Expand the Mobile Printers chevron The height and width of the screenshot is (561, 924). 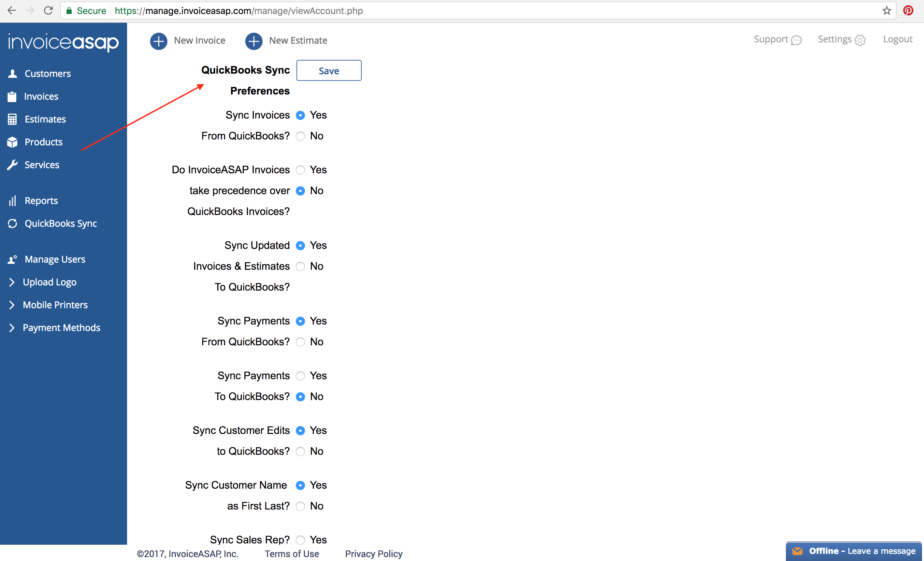point(12,305)
